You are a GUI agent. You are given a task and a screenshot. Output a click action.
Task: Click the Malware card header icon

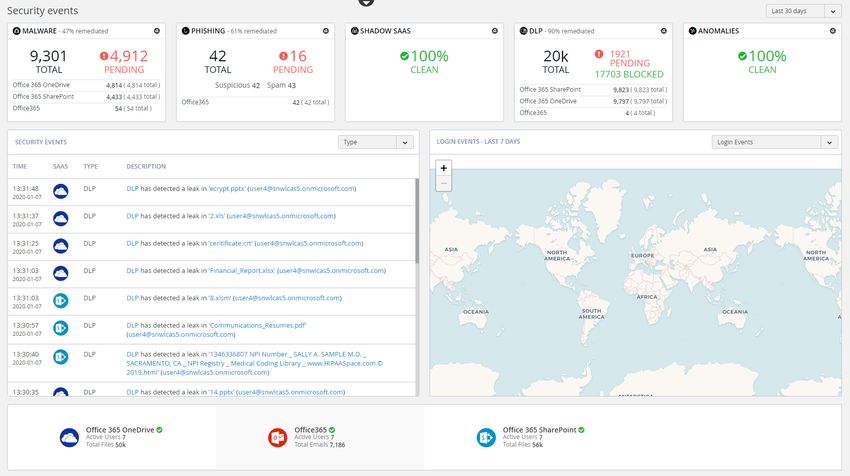[17, 31]
